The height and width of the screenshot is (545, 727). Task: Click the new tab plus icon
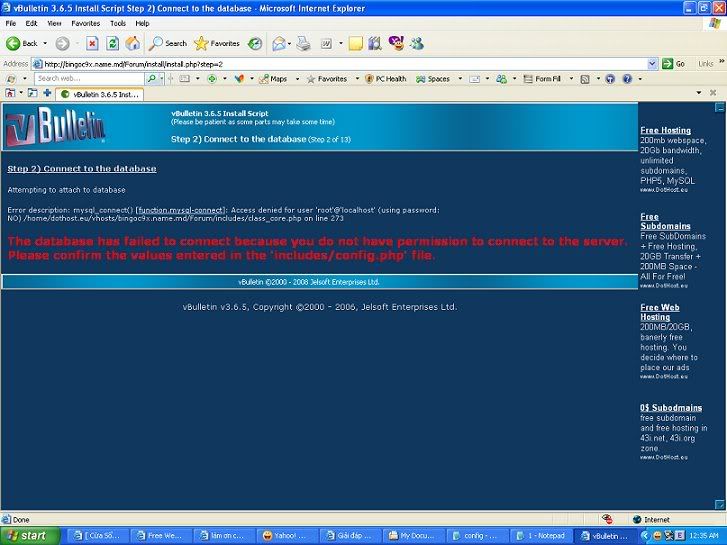(47, 93)
